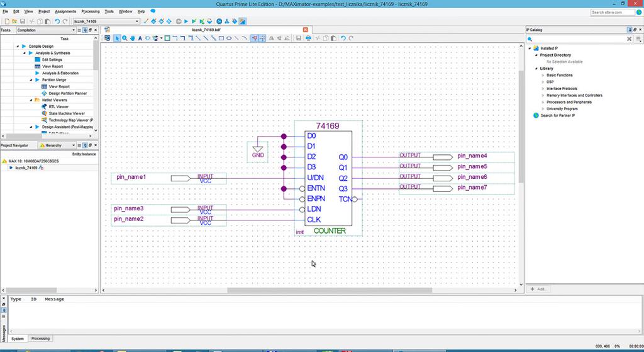Image resolution: width=644 pixels, height=352 pixels.
Task: Select the Hand pan tool
Action: tap(132, 38)
